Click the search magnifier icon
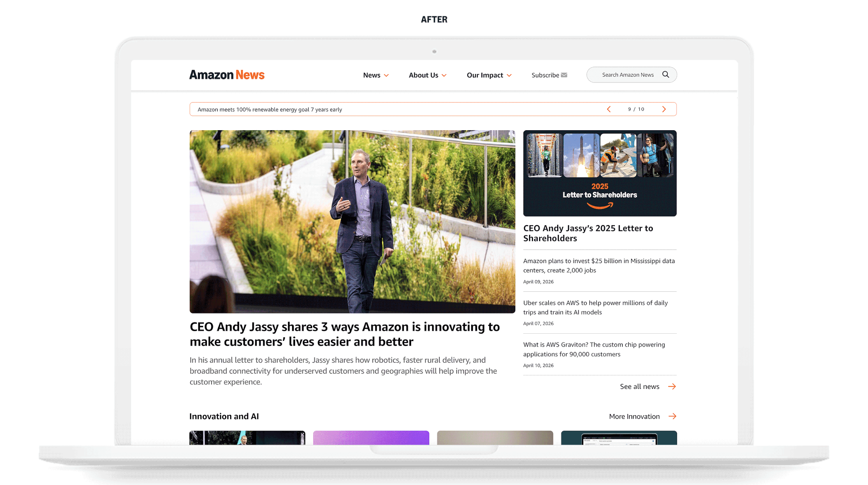The image size is (868, 485). tap(665, 75)
